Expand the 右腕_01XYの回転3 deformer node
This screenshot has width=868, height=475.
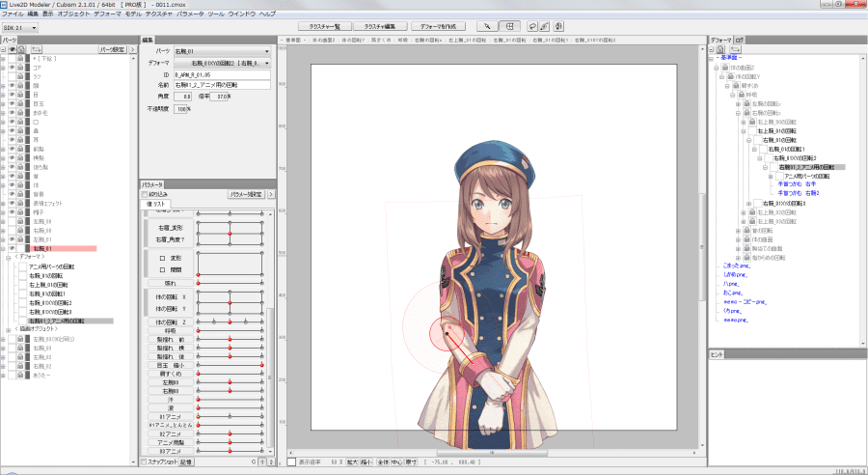click(x=749, y=204)
